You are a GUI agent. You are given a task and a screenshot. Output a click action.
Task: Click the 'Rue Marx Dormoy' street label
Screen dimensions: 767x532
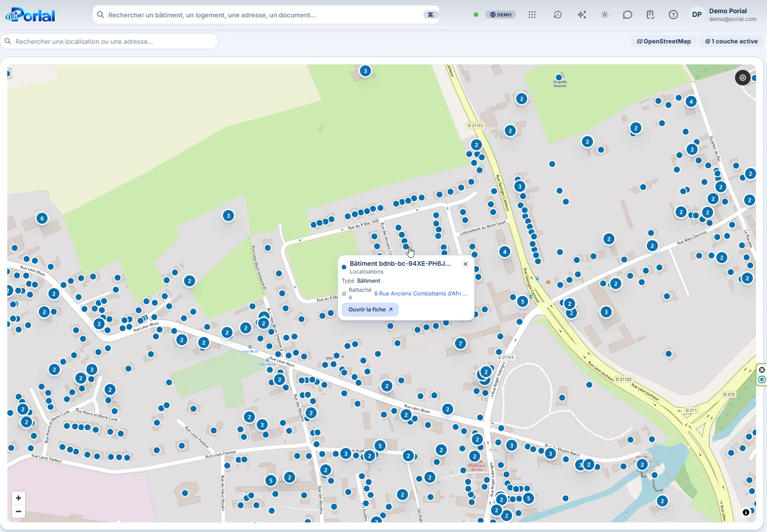[x=692, y=237]
